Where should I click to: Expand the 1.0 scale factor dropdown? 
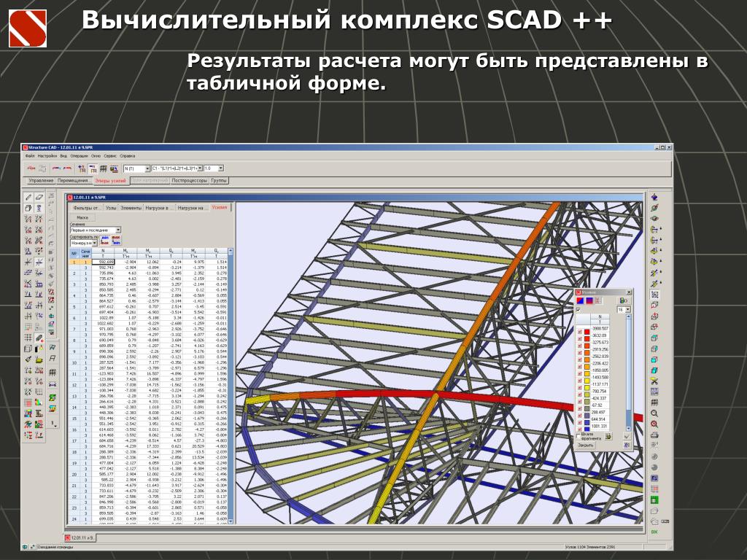point(220,168)
